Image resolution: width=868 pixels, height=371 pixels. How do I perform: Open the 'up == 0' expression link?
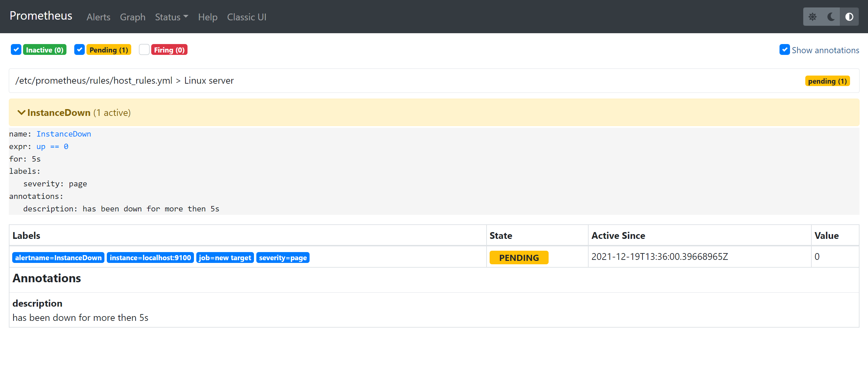(x=53, y=146)
